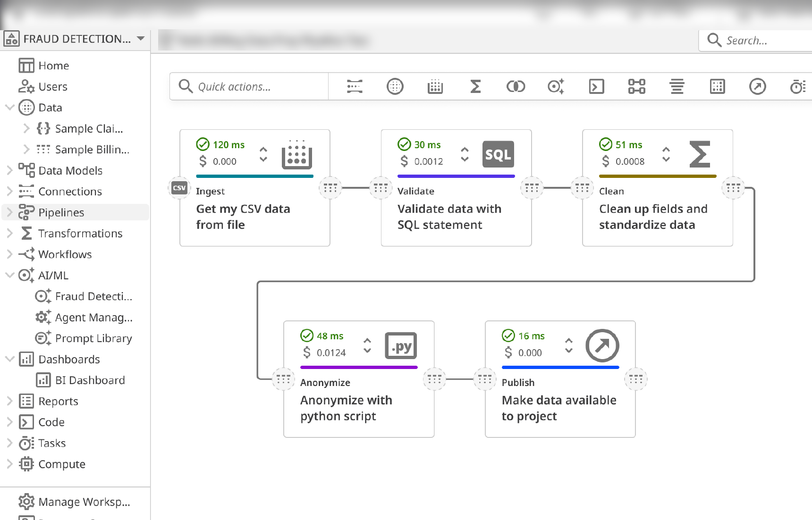This screenshot has height=520, width=812.
Task: Select the 'Get my CSV data from file' card text
Action: pyautogui.click(x=243, y=217)
